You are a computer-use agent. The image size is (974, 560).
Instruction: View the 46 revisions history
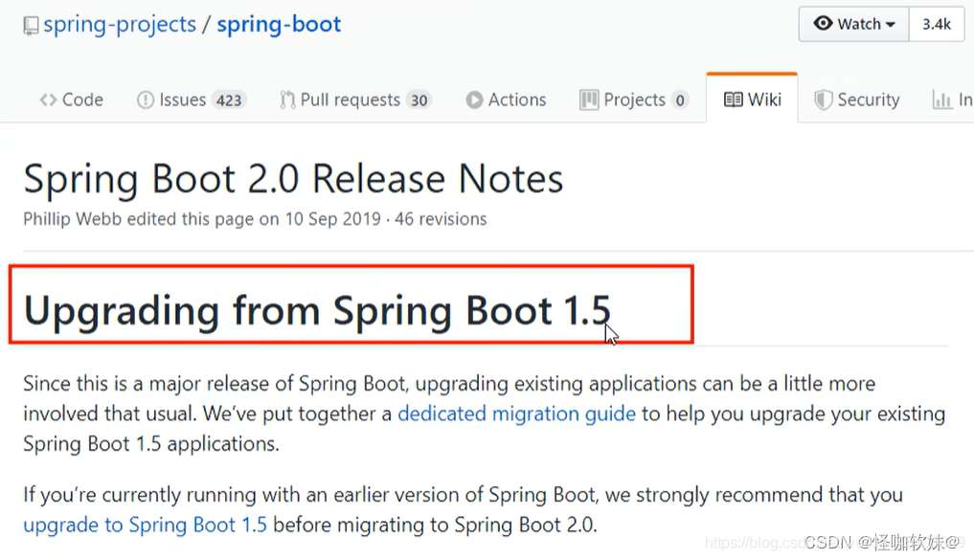441,219
